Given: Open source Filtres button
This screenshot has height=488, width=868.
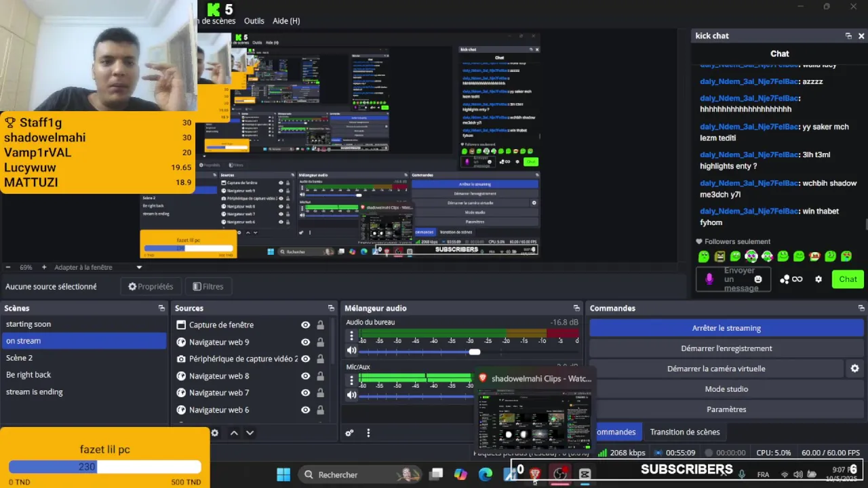Looking at the screenshot, I should pos(208,287).
